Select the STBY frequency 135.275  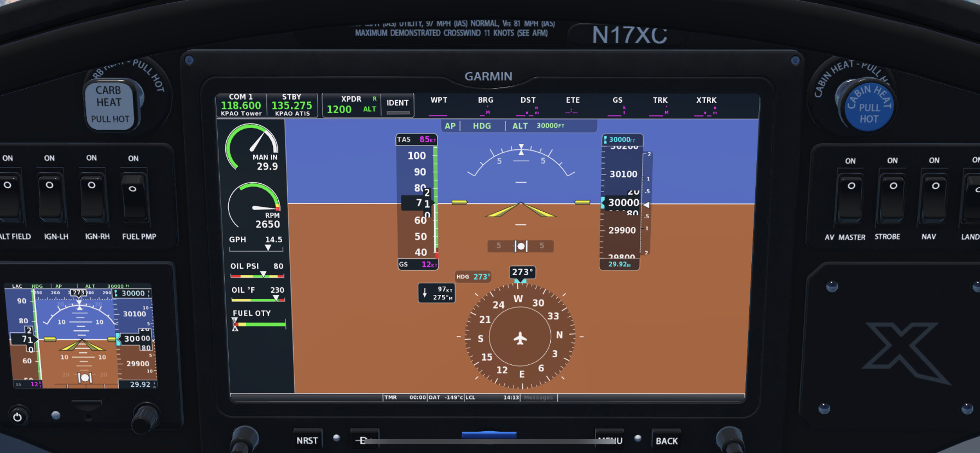click(x=291, y=106)
